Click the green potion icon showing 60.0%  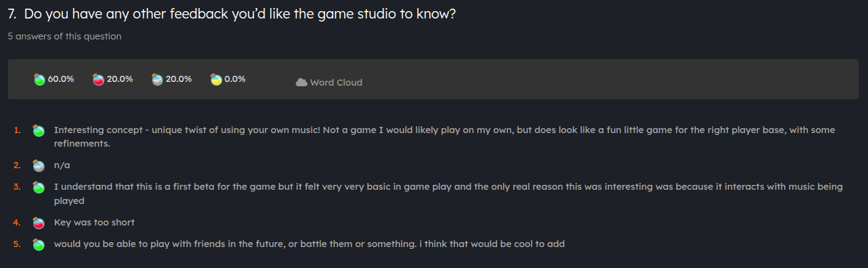click(x=39, y=79)
